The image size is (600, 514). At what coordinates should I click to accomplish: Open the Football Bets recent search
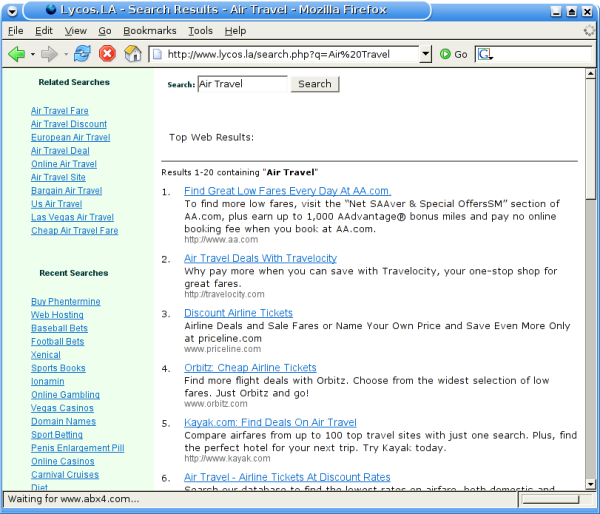pos(57,341)
